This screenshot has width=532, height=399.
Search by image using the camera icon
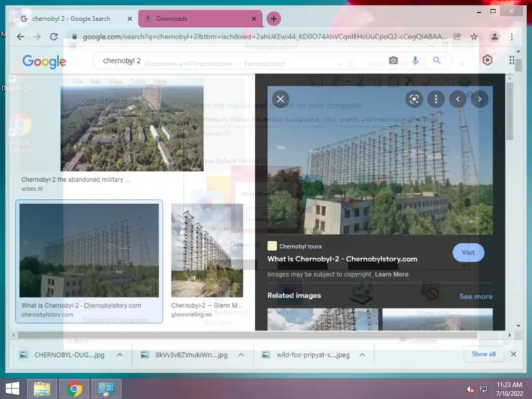393,60
